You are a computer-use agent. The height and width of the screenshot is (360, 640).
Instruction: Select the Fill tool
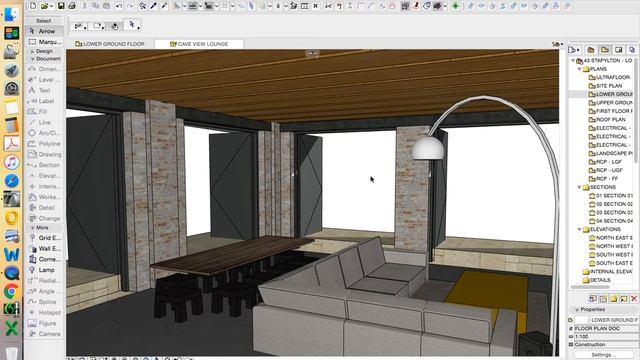[x=44, y=111]
